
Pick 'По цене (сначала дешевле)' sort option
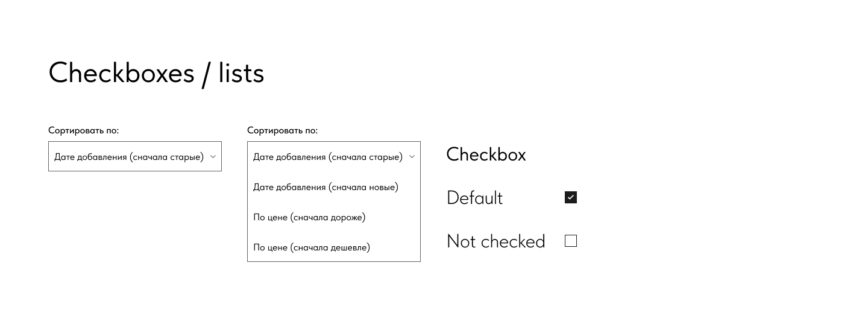(312, 247)
